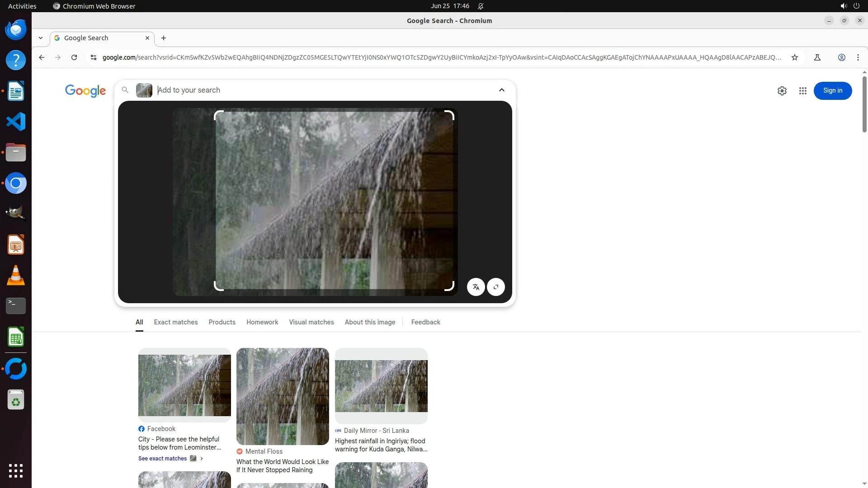
Task: Open Chromium Labs flask icon
Action: [x=817, y=57]
